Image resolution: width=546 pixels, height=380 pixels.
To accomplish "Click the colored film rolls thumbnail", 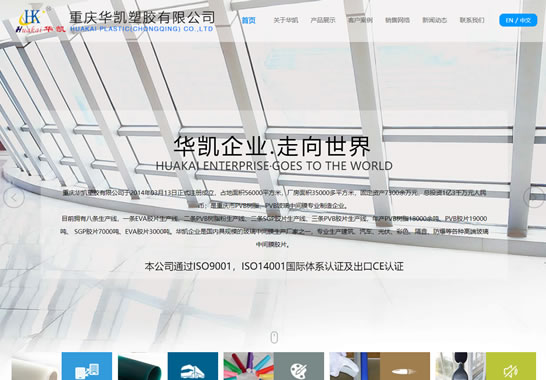I will click(249, 366).
